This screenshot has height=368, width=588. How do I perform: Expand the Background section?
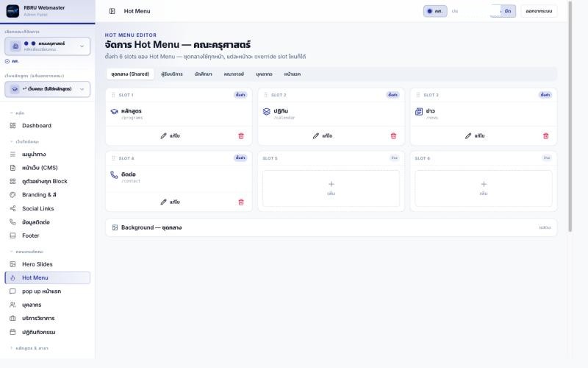click(x=331, y=227)
